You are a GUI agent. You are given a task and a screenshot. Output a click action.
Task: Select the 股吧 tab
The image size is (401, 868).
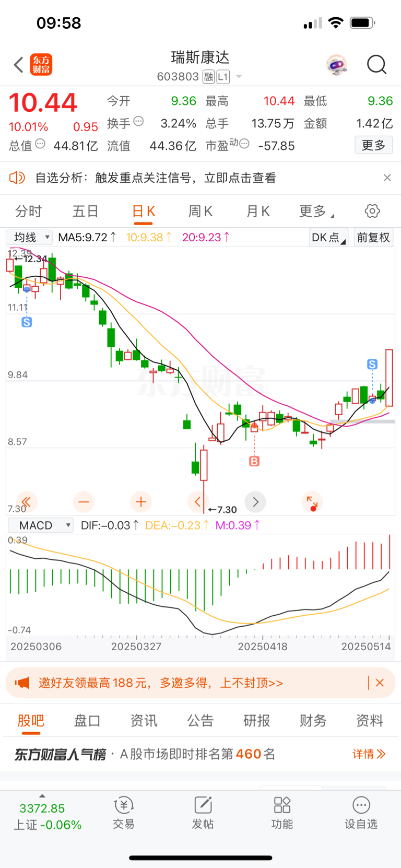coord(31,721)
